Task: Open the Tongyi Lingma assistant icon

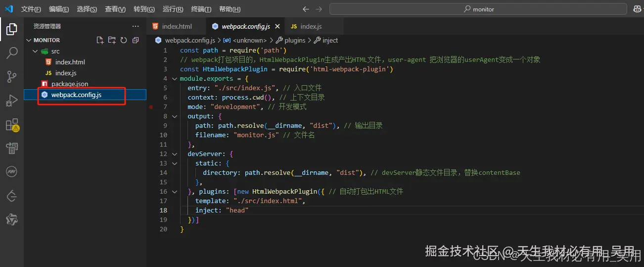Action: pyautogui.click(x=11, y=219)
